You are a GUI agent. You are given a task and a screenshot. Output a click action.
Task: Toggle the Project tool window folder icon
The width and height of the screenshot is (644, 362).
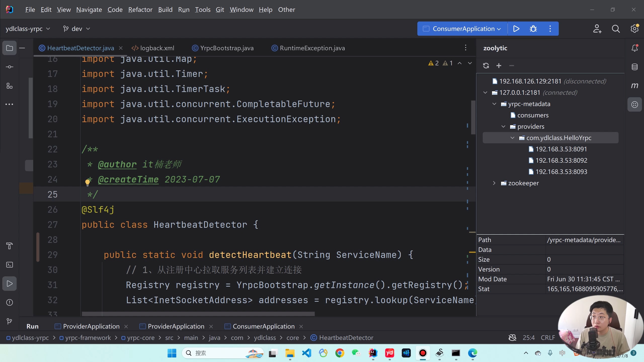pyautogui.click(x=10, y=48)
